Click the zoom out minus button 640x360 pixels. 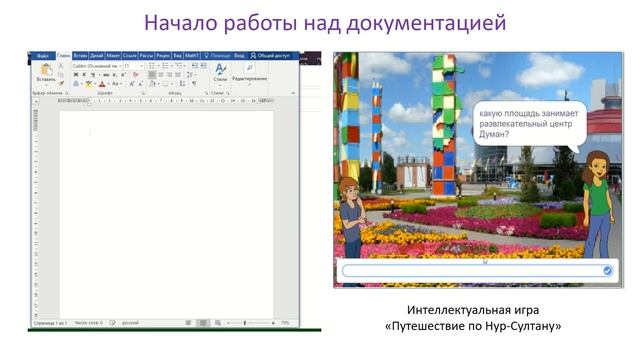coord(228,323)
